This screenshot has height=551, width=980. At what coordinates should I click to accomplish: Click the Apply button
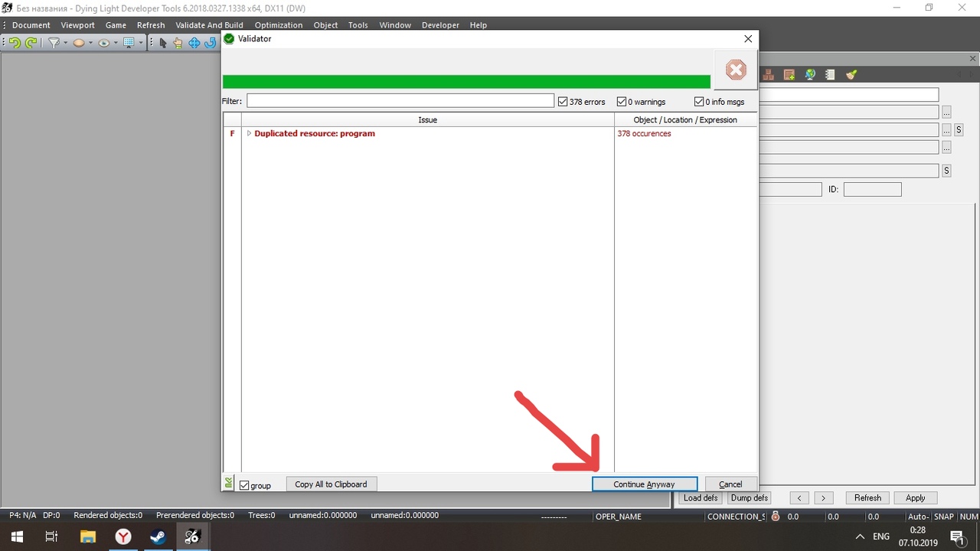tap(916, 498)
